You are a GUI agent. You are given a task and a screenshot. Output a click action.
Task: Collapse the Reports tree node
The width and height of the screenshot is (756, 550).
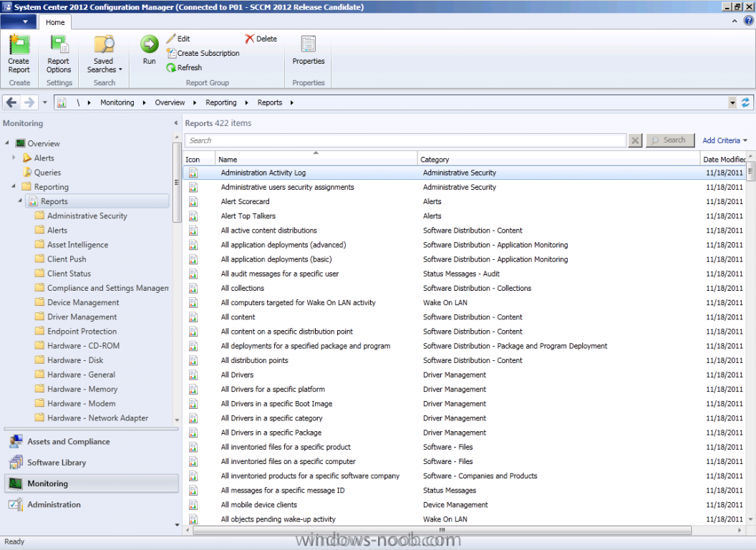coord(20,201)
